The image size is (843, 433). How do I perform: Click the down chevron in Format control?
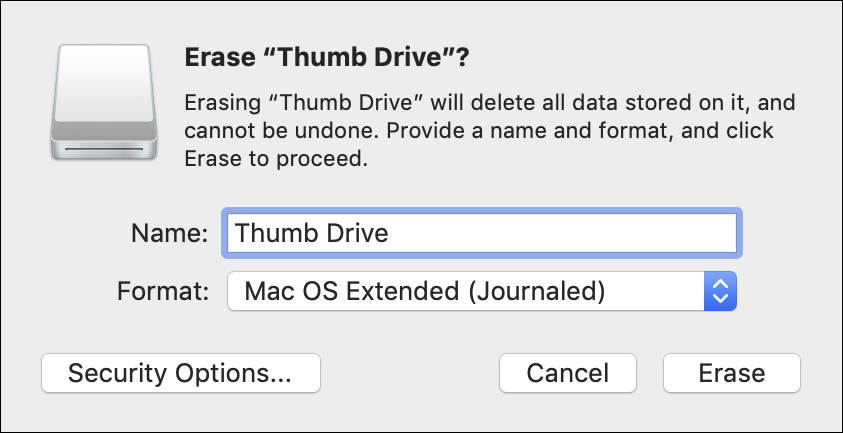click(x=720, y=298)
